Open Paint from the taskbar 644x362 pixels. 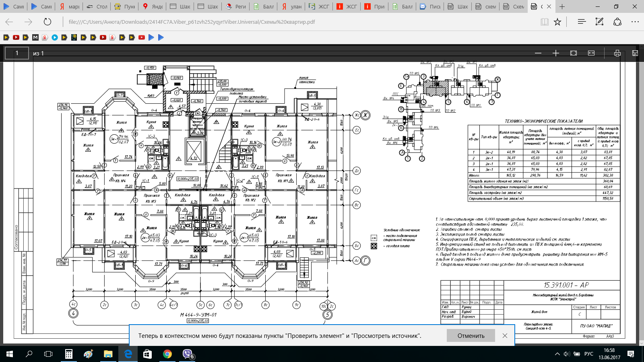(88, 354)
